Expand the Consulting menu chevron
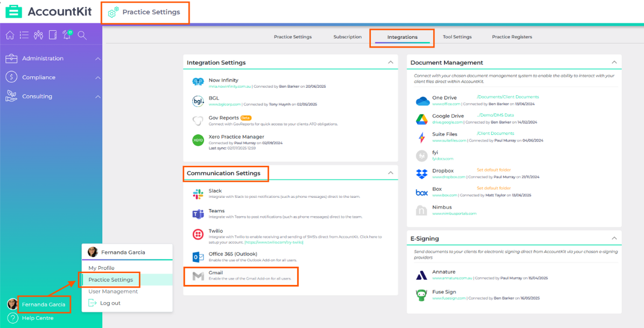644x328 pixels. [x=98, y=97]
